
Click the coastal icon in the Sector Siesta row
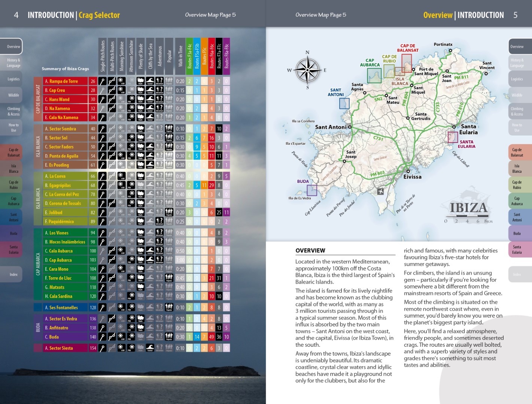coord(150,348)
